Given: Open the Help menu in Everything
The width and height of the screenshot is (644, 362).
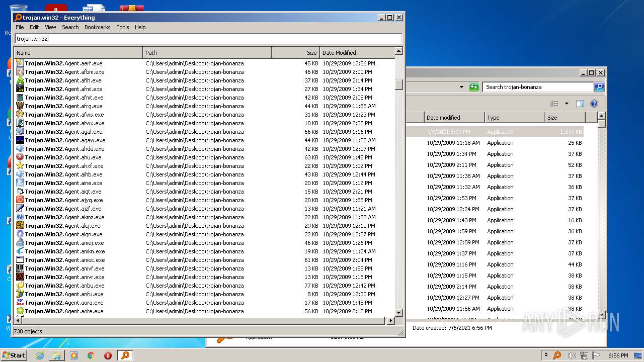Looking at the screenshot, I should tap(140, 27).
